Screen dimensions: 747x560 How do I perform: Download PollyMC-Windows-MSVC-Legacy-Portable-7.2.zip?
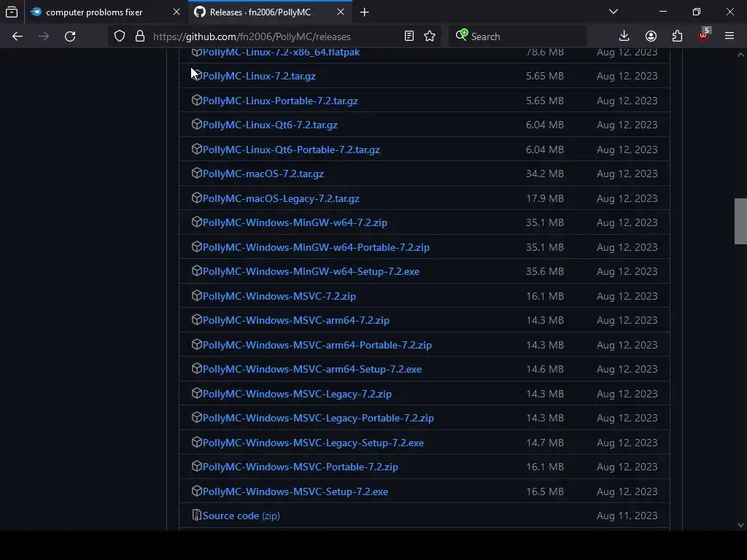click(x=318, y=418)
